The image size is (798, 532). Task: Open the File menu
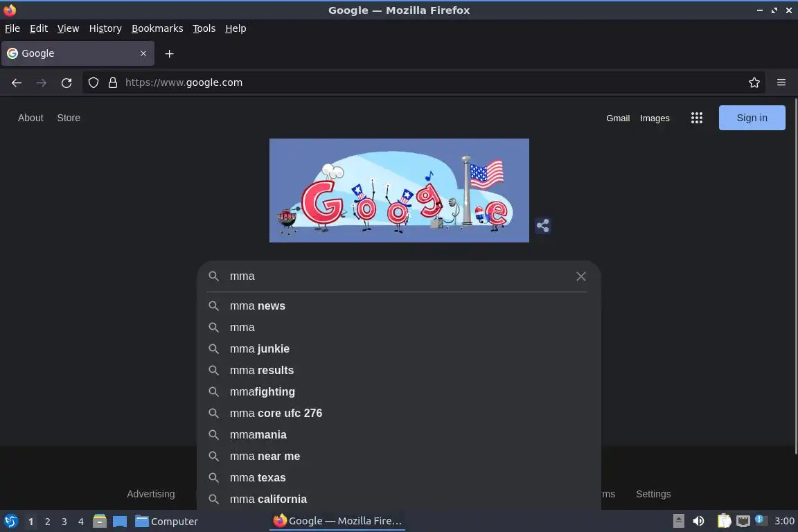tap(12, 28)
